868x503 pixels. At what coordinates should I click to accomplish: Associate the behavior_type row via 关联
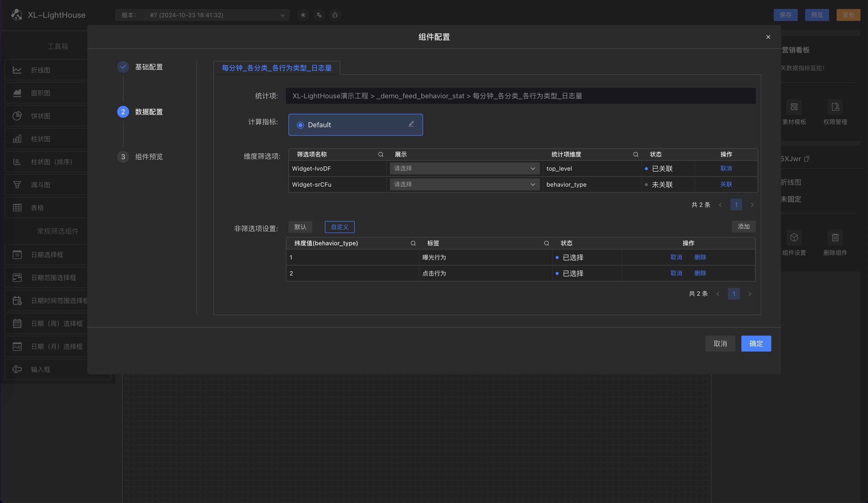point(726,184)
